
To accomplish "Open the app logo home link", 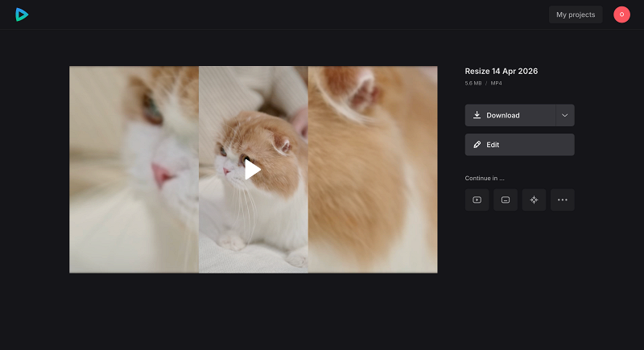I will 22,14.
